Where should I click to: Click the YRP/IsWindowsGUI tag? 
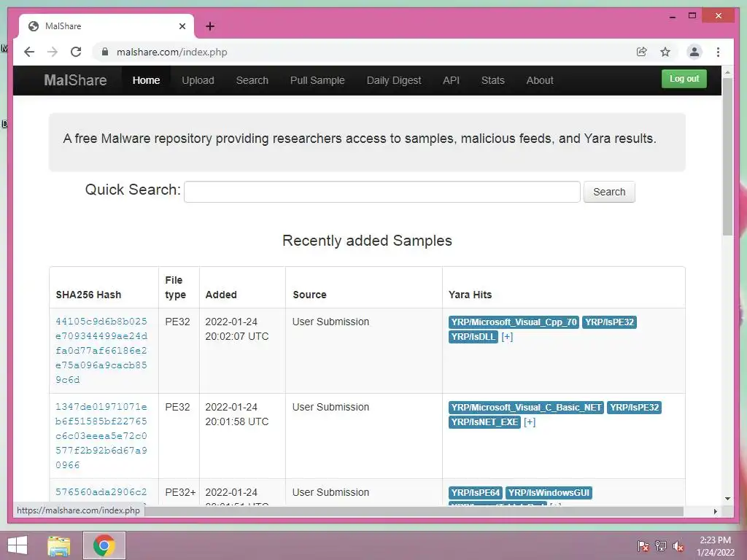(549, 492)
